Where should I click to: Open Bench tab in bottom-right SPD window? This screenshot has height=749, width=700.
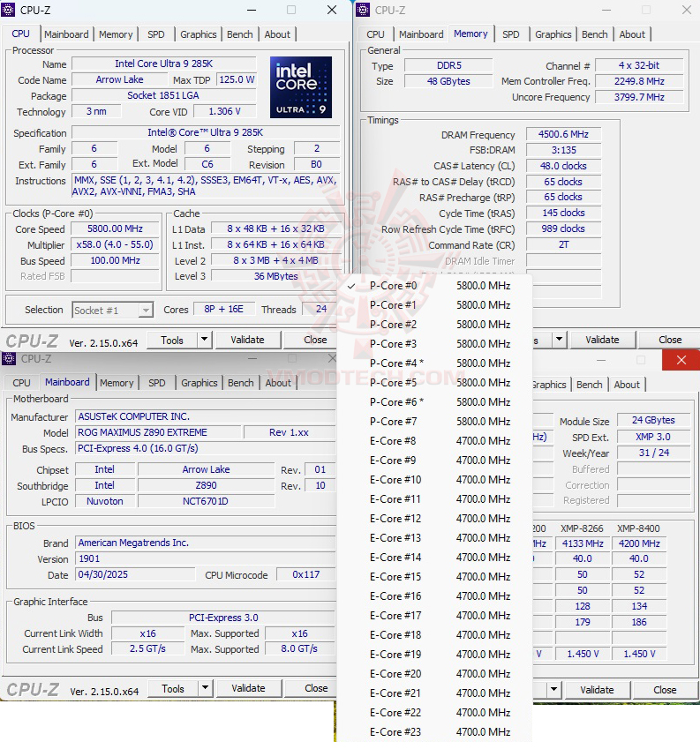tap(590, 385)
